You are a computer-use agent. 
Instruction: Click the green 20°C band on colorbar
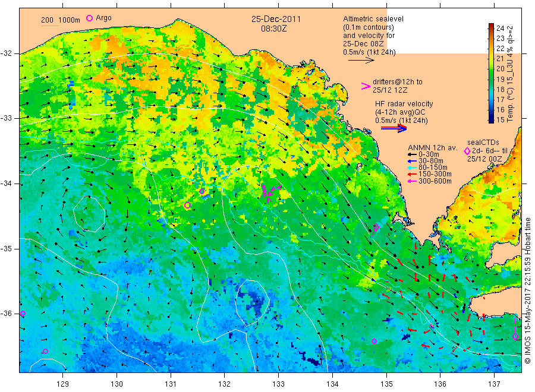coord(491,68)
